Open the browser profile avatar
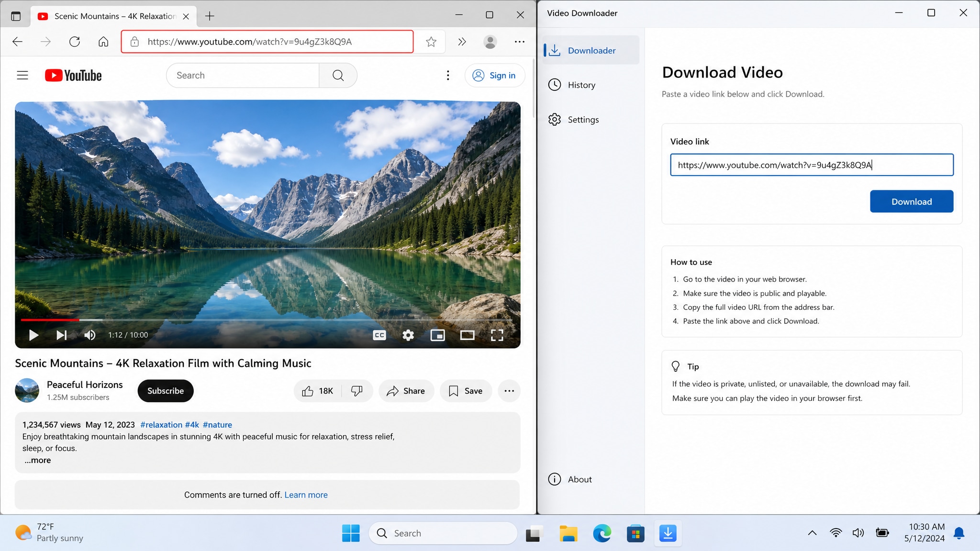The width and height of the screenshot is (980, 551). [490, 42]
